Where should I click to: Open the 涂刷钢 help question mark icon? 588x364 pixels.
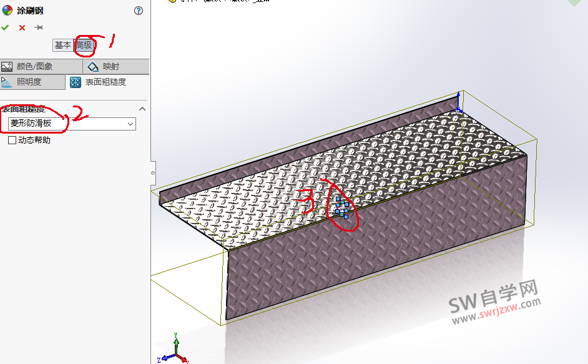[139, 11]
